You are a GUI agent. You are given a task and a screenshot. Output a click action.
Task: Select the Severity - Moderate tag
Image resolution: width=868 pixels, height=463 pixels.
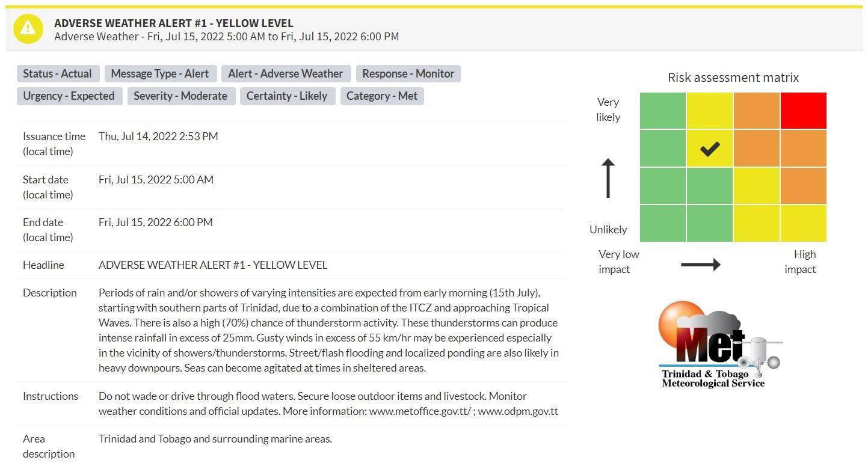(180, 96)
